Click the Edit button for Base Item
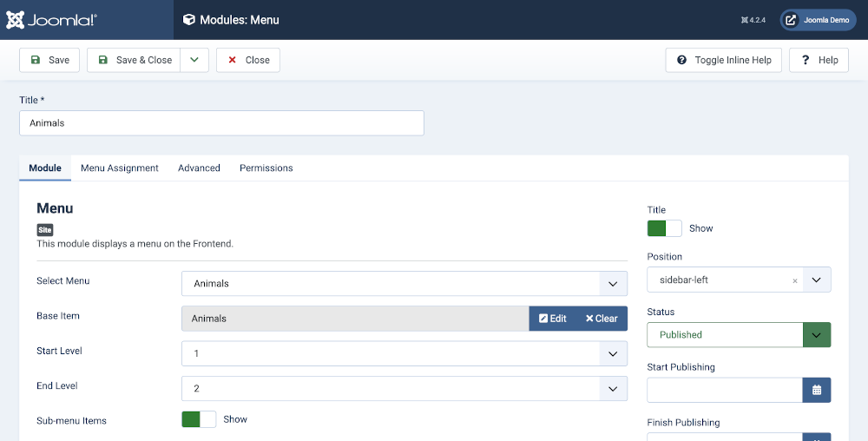 [552, 319]
